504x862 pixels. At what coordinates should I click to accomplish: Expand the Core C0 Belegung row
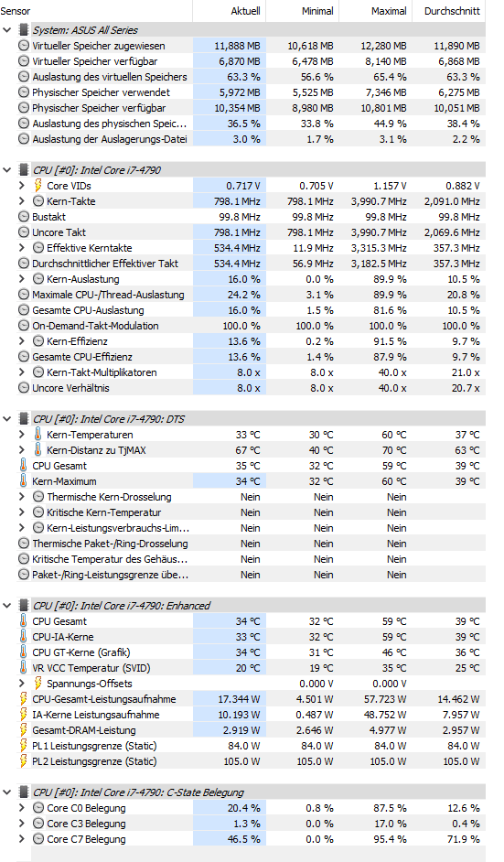coord(22,808)
